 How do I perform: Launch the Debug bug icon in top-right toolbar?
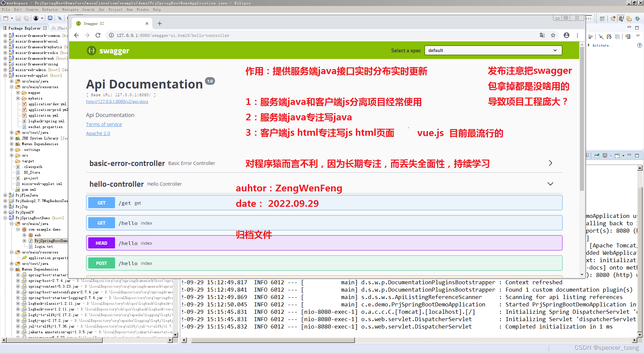[x=637, y=19]
